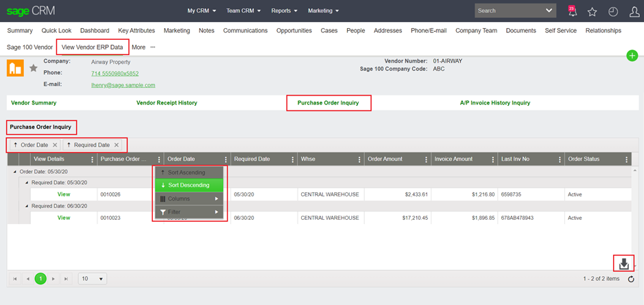Click the green plus add button
This screenshot has width=644, height=305.
(632, 56)
